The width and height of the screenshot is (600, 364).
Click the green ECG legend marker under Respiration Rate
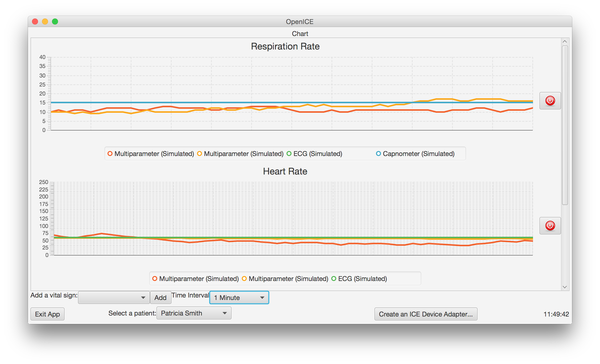[289, 153]
